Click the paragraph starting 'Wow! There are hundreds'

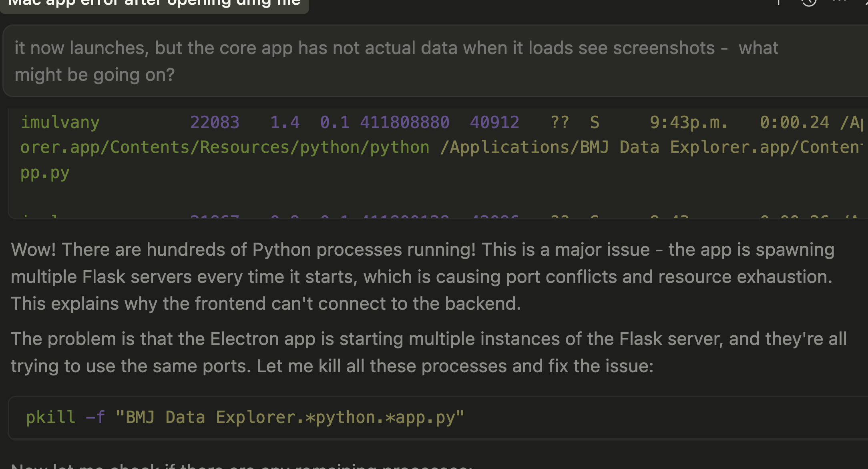click(423, 277)
